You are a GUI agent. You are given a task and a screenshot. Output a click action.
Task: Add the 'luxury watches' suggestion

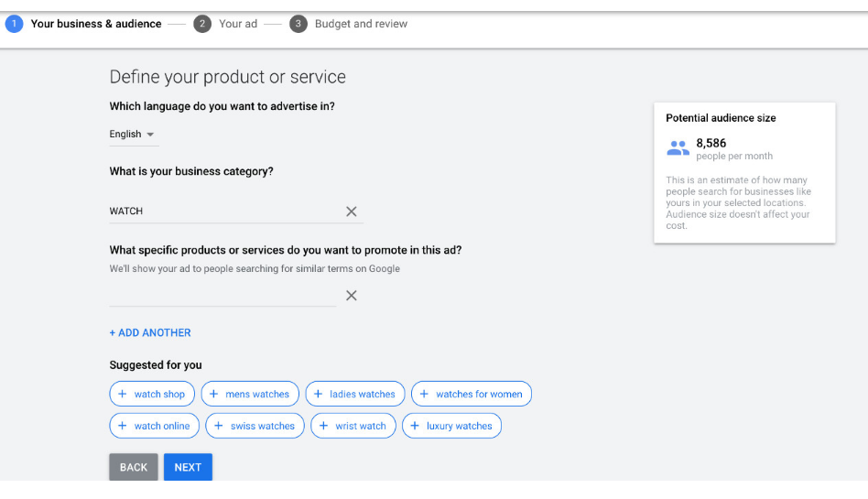click(x=451, y=426)
